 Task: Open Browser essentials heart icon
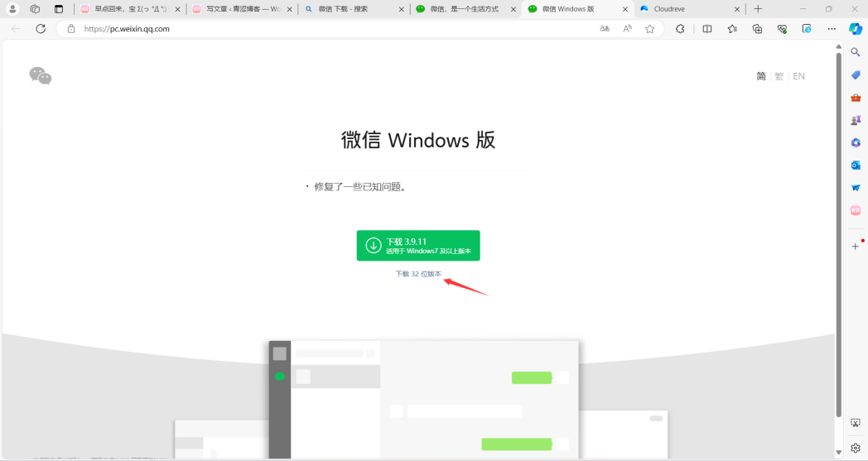pos(782,29)
